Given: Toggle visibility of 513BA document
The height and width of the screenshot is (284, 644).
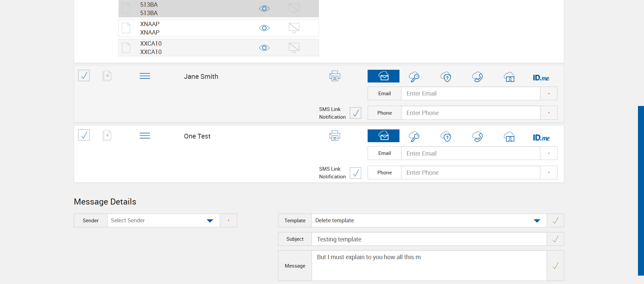Looking at the screenshot, I should (264, 9).
